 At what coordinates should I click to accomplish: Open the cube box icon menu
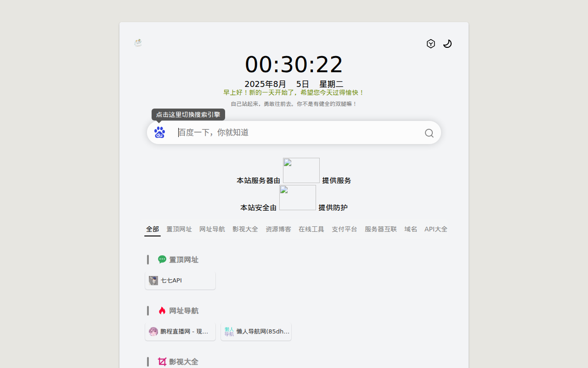431,44
